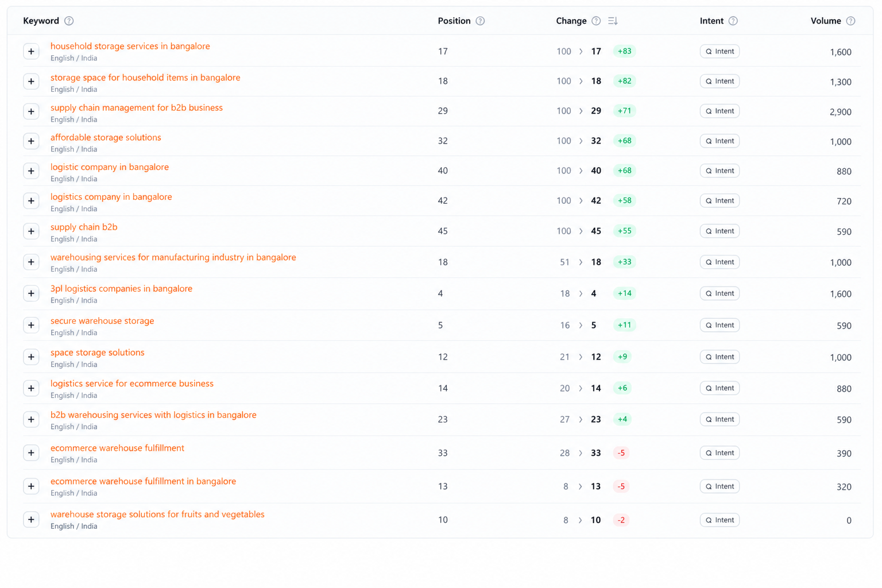Click the Volume column header
882x588 pixels.
pos(826,21)
